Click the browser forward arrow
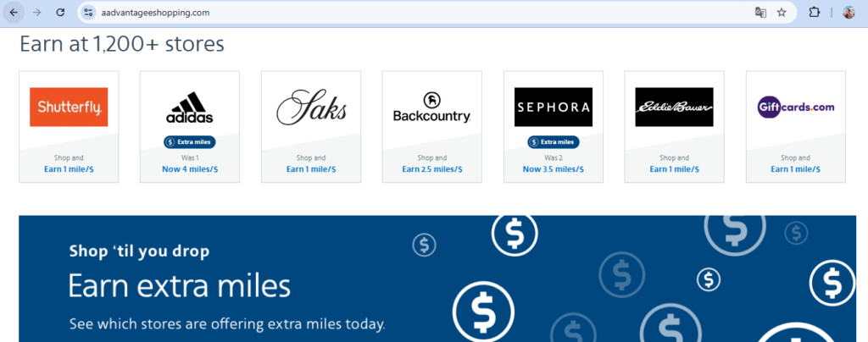868x342 pixels. point(36,13)
